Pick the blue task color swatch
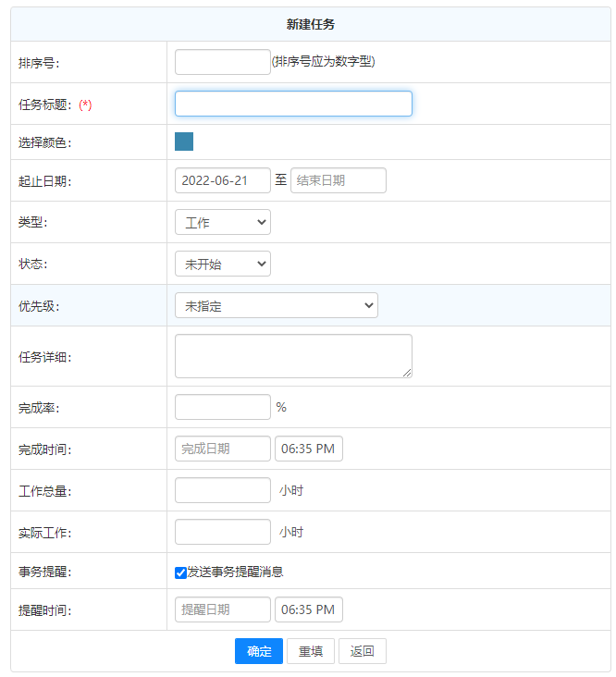Viewport: 616px width, 677px height. 184,142
